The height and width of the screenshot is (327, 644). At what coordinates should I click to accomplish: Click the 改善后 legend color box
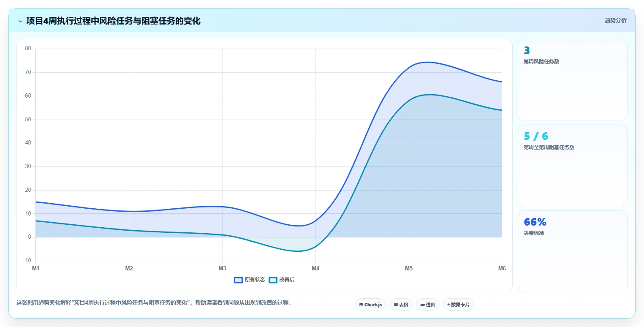pos(273,280)
